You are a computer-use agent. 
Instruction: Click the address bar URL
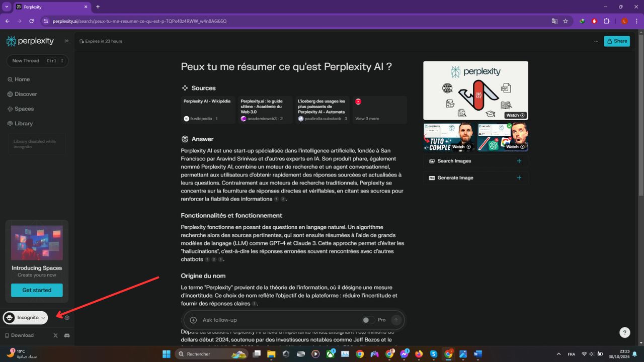139,21
